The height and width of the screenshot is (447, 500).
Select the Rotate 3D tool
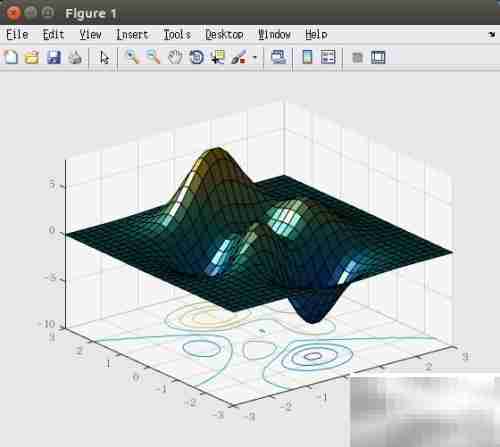196,57
